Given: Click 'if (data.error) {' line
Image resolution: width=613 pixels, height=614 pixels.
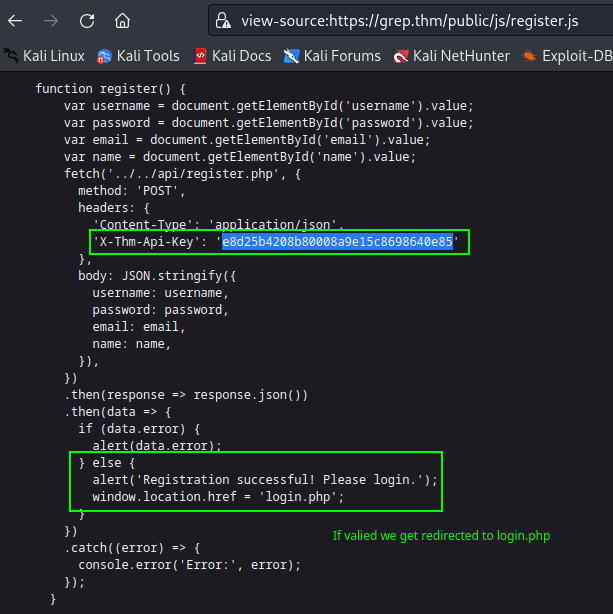Looking at the screenshot, I should tap(139, 429).
